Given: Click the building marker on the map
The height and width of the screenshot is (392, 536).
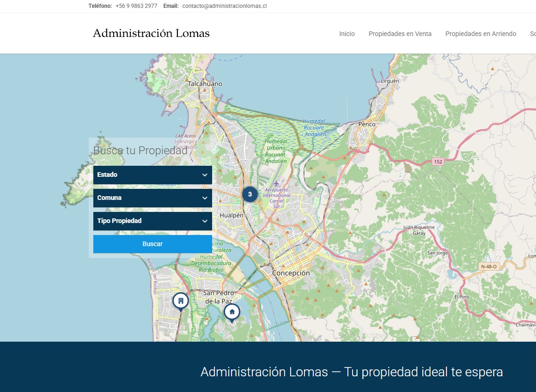Looking at the screenshot, I should 181,302.
